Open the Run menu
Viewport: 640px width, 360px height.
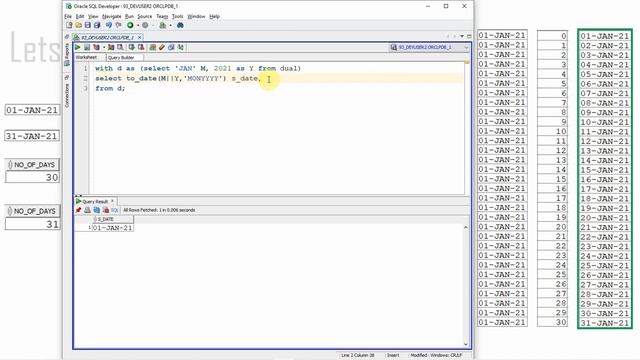[129, 16]
